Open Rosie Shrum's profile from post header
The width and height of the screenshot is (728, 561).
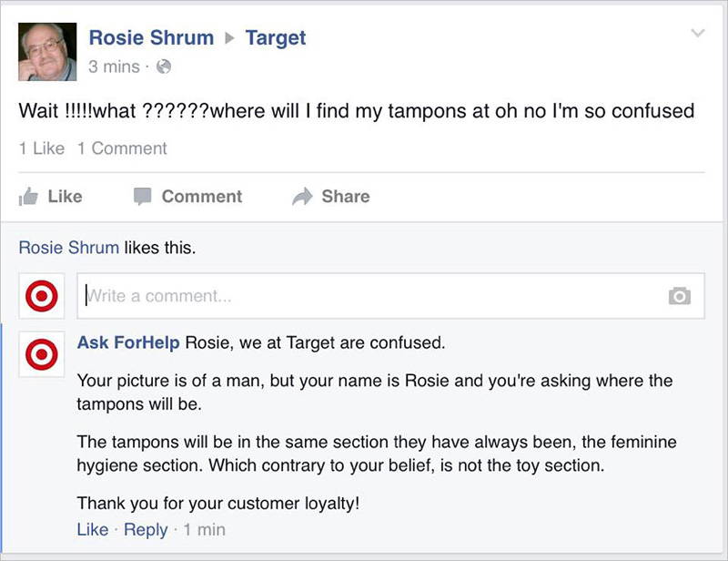coord(151,37)
